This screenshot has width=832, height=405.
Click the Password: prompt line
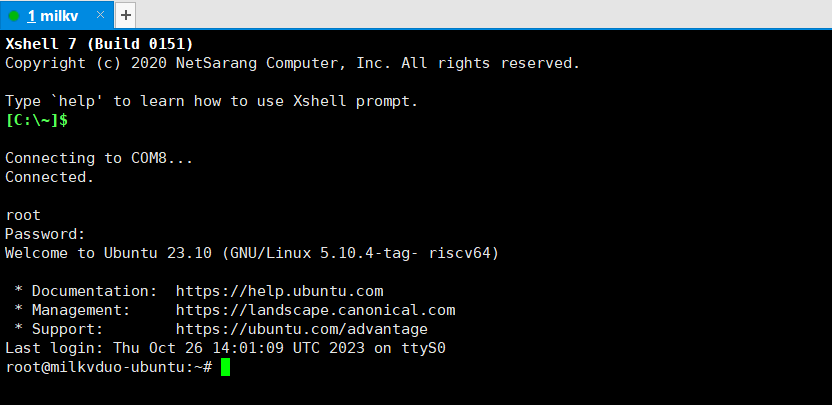point(45,234)
